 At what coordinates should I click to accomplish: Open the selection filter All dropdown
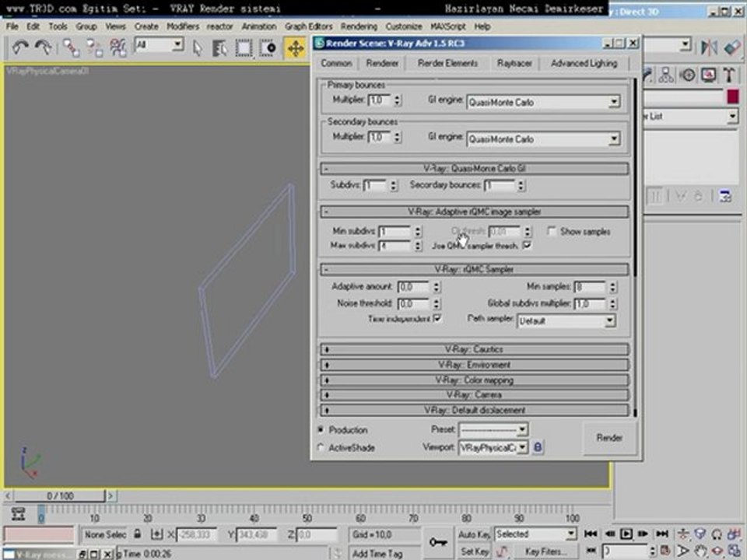click(x=159, y=45)
